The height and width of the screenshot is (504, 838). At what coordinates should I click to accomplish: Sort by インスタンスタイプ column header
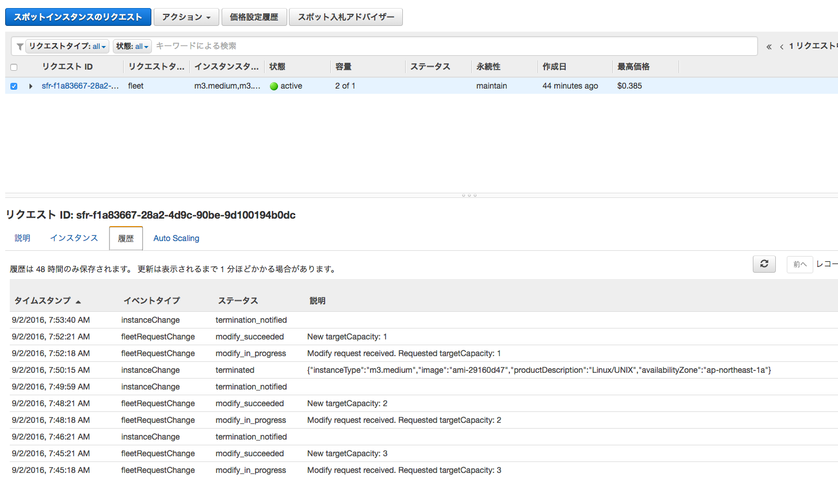pyautogui.click(x=227, y=67)
